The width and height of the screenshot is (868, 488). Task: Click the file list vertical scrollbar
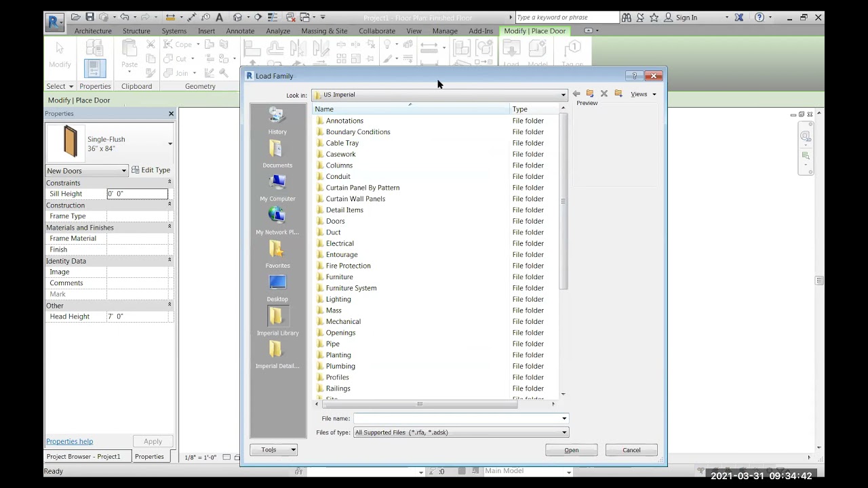click(563, 203)
